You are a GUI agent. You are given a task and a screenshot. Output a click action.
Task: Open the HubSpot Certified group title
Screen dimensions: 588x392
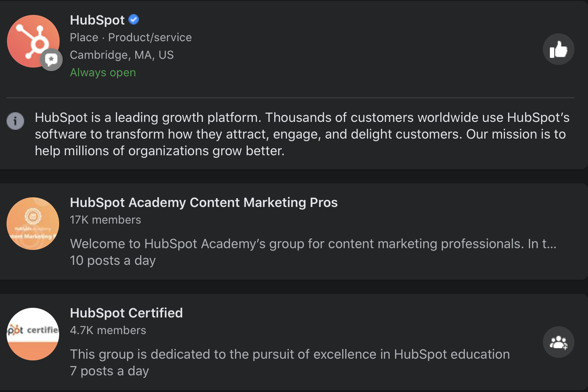[x=126, y=313]
